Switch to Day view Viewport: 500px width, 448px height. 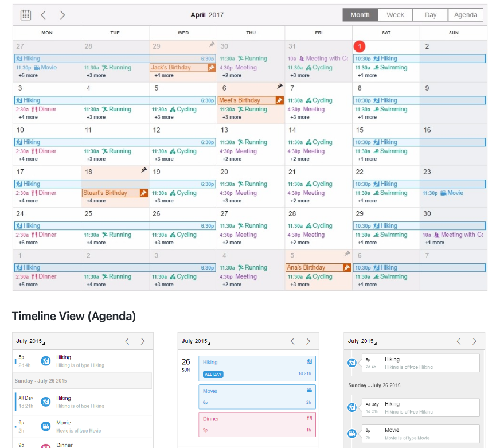[430, 15]
